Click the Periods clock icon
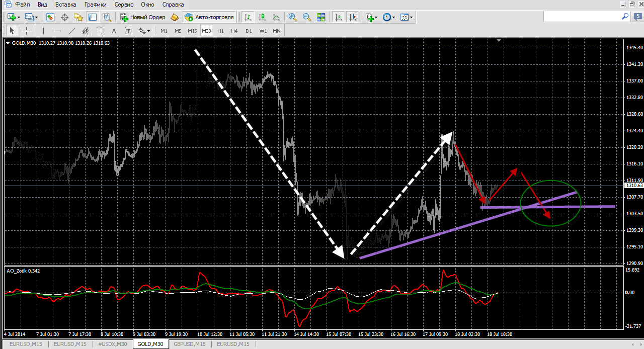Screen dimensions: 644x349 click(x=386, y=17)
